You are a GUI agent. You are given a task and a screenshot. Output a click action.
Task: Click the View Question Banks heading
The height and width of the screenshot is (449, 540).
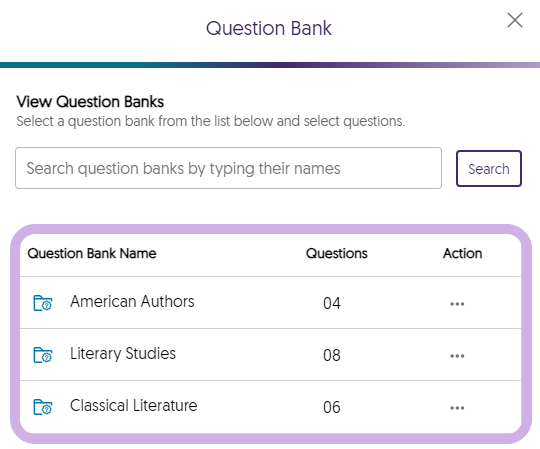point(90,102)
